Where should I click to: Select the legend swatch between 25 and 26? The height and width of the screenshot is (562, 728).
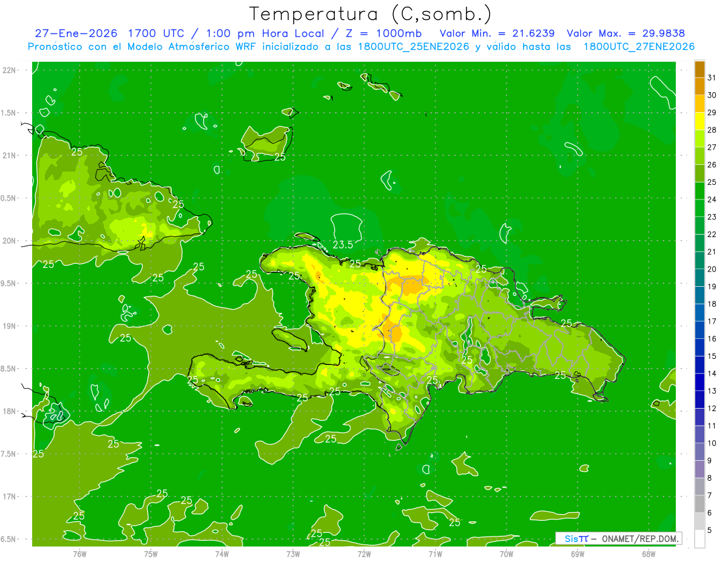point(699,173)
